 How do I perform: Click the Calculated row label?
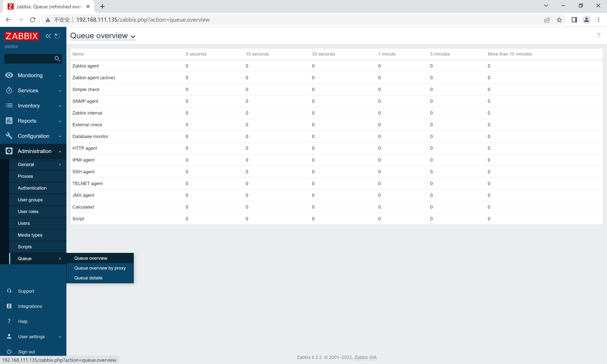[x=83, y=207]
